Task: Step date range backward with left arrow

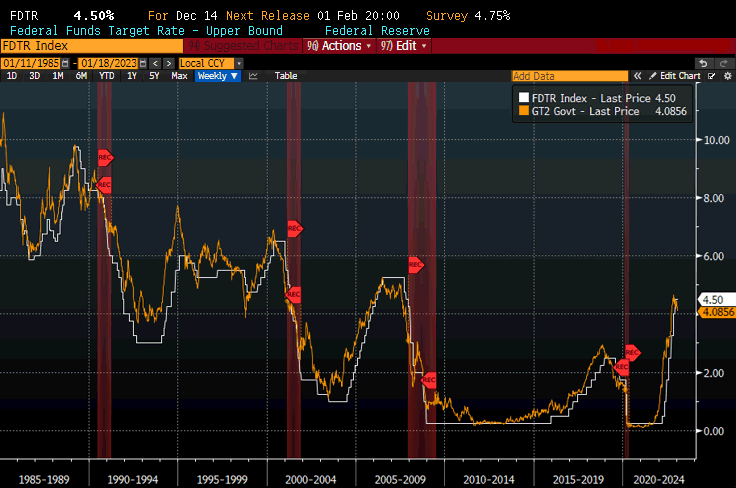Action: coord(154,63)
